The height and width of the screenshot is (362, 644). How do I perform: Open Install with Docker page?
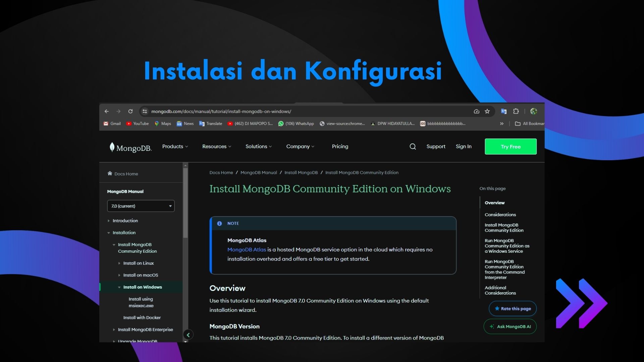[x=142, y=317]
